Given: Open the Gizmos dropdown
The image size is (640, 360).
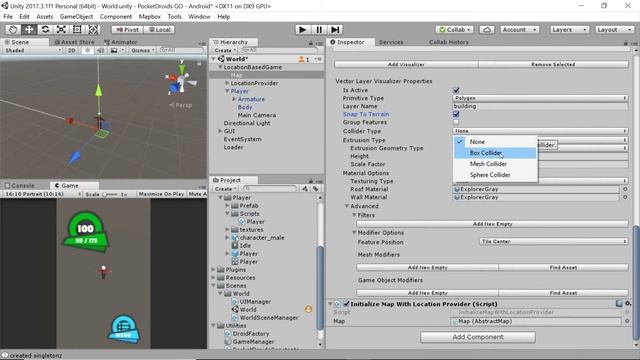Looking at the screenshot, I should 142,50.
